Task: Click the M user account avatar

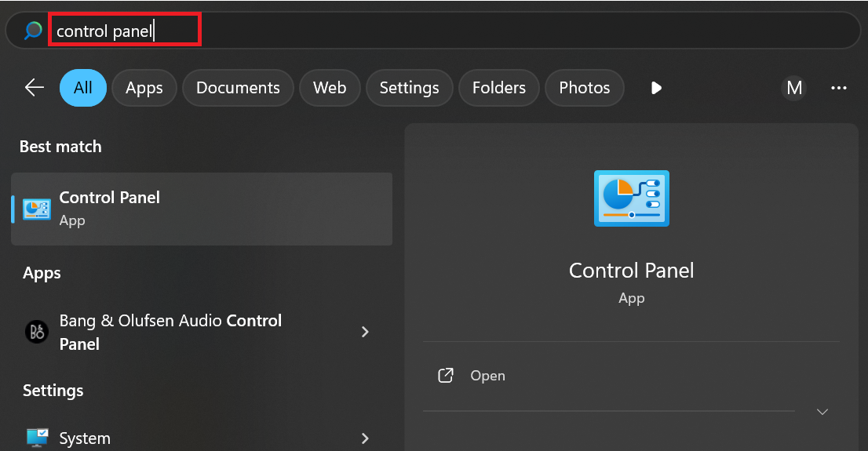Action: [x=794, y=88]
